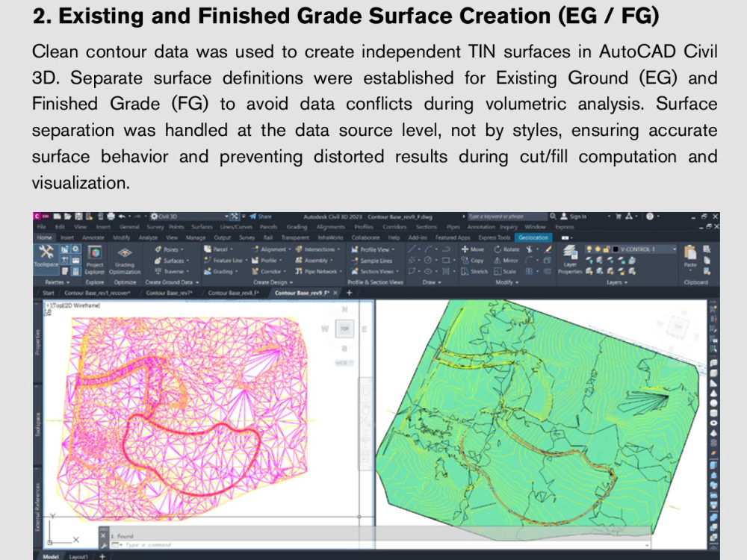Viewport: 747px width, 560px height.
Task: Select the Mirror tool
Action: point(506,261)
